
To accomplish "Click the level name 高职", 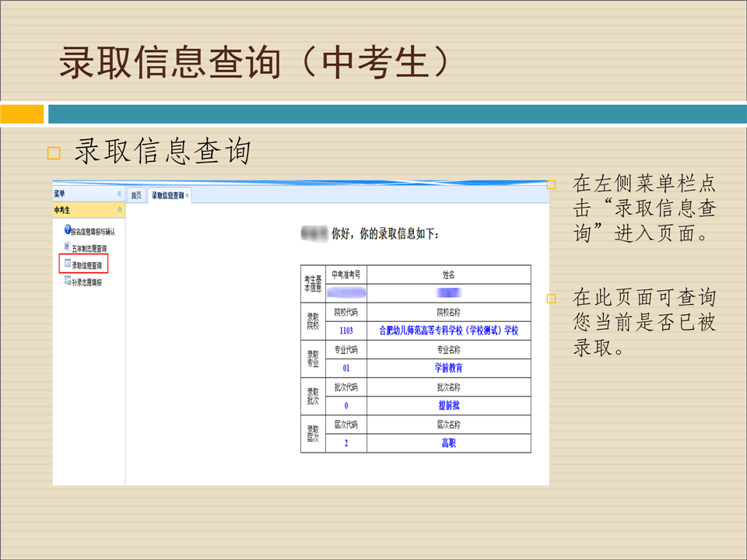I will click(448, 443).
